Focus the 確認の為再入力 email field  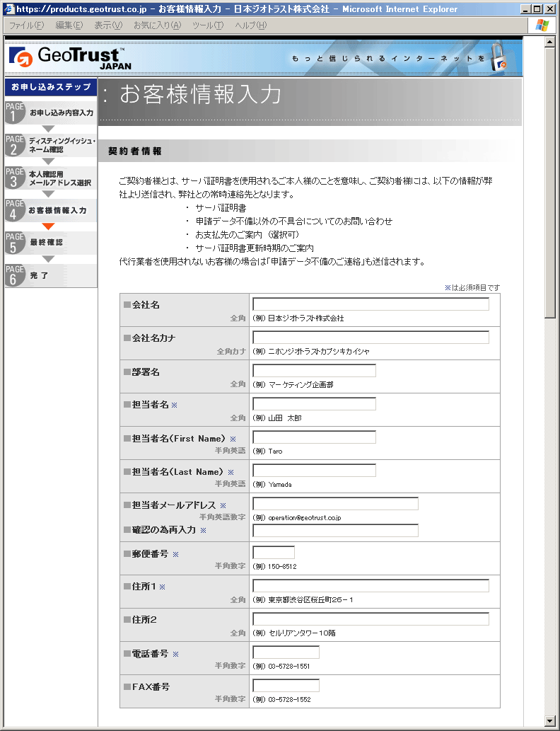(x=335, y=531)
